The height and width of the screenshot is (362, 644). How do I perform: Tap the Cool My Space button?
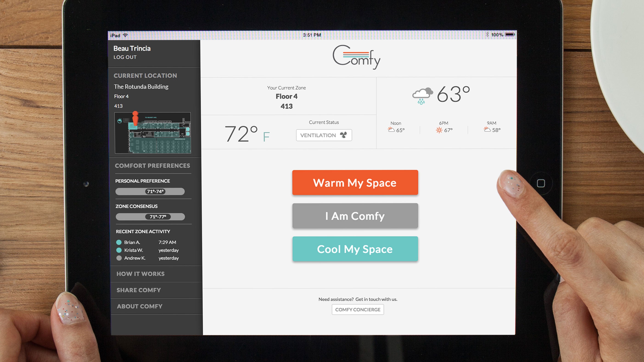[355, 249]
